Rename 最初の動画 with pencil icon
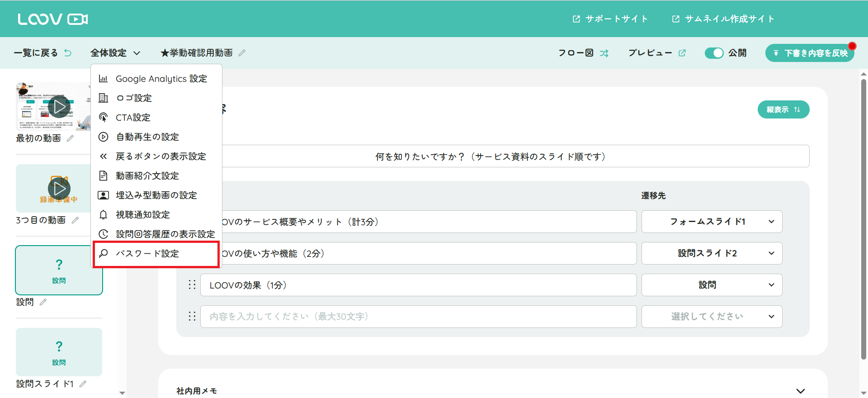The width and height of the screenshot is (868, 398). coord(70,138)
